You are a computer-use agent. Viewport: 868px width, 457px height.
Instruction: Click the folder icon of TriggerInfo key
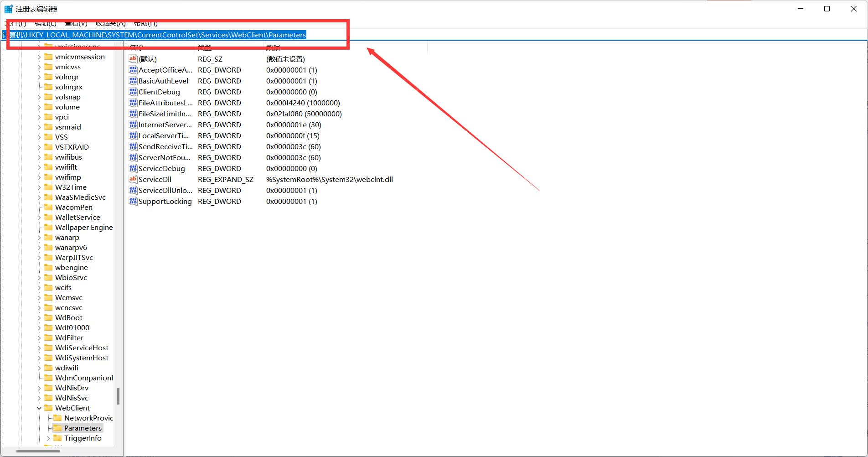[57, 438]
